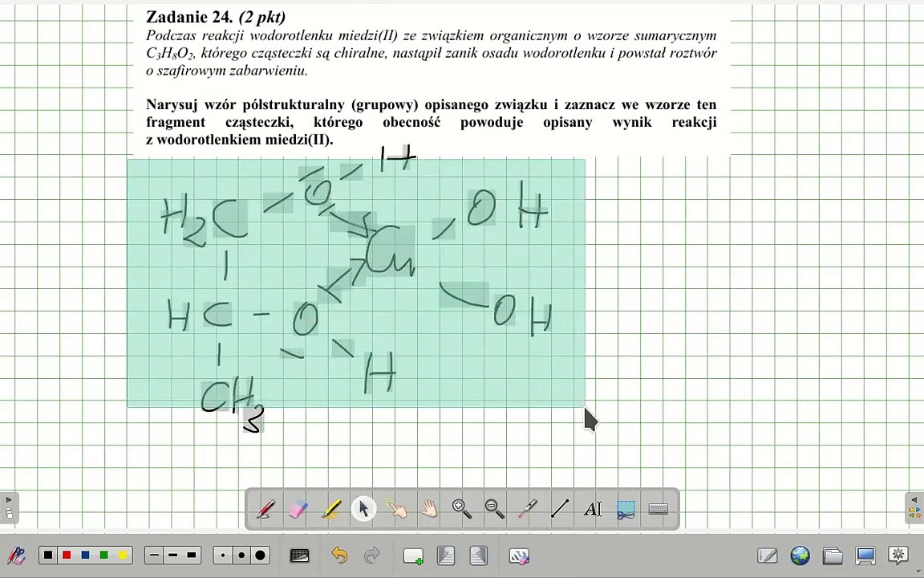924x578 pixels.
Task: Pick the yellow pen color
Action: click(123, 555)
